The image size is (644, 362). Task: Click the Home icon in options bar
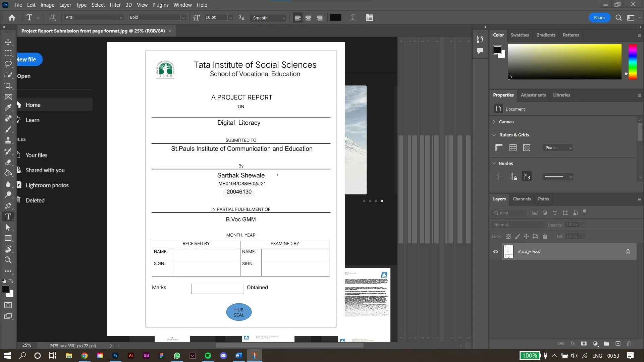(x=12, y=18)
